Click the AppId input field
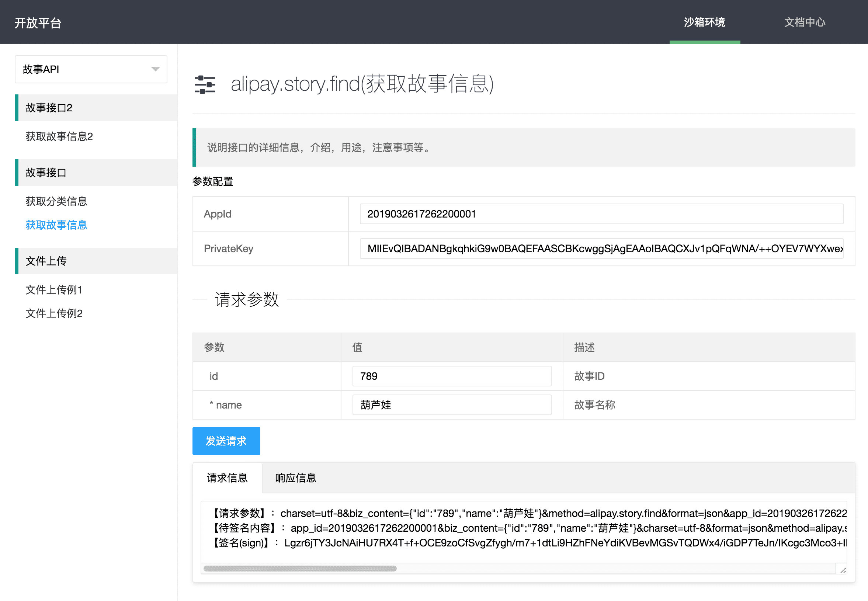Image resolution: width=868 pixels, height=601 pixels. pyautogui.click(x=601, y=214)
